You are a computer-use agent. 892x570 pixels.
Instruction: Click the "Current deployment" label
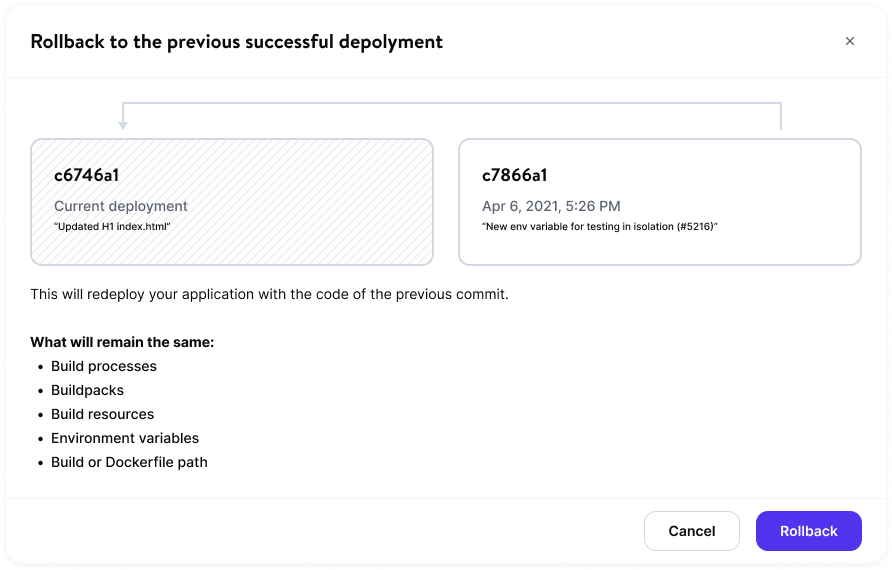(121, 206)
